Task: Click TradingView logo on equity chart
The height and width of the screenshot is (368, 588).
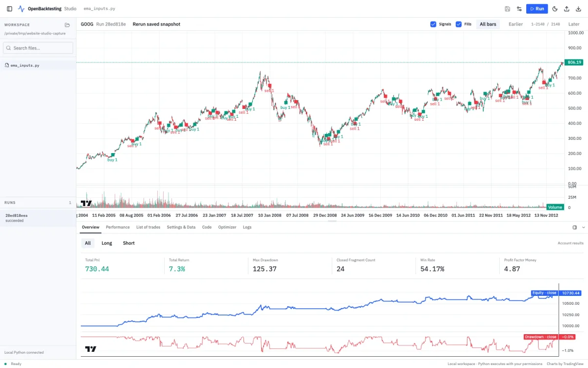Action: pyautogui.click(x=91, y=349)
